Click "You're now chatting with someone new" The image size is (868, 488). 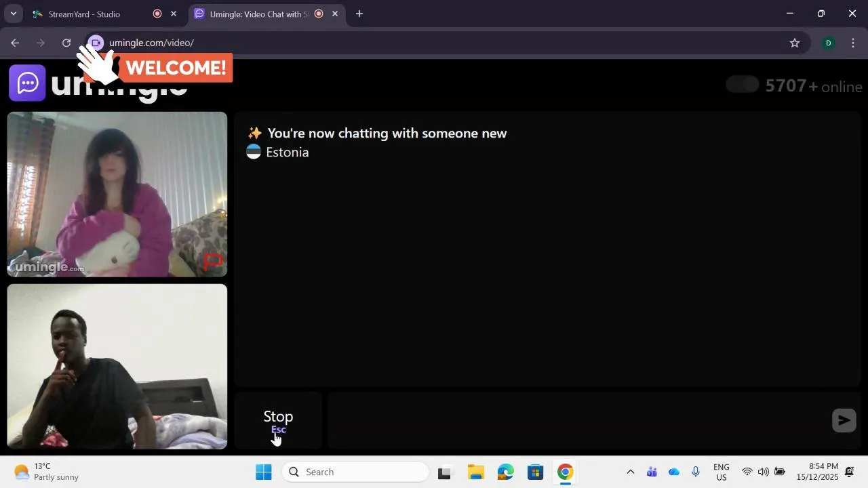pos(387,133)
